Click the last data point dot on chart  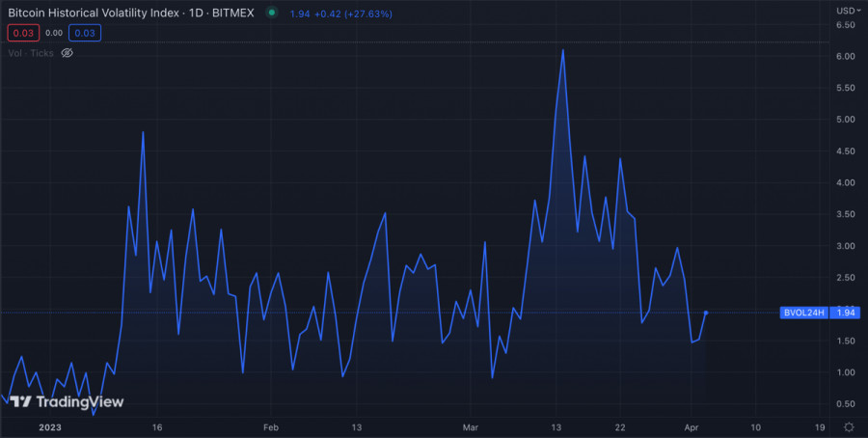click(x=707, y=313)
